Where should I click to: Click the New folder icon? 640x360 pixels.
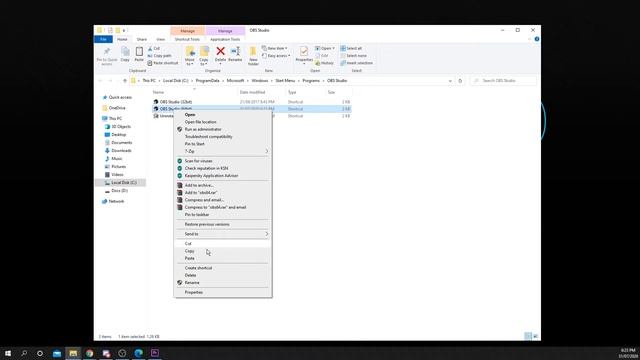pyautogui.click(x=253, y=52)
